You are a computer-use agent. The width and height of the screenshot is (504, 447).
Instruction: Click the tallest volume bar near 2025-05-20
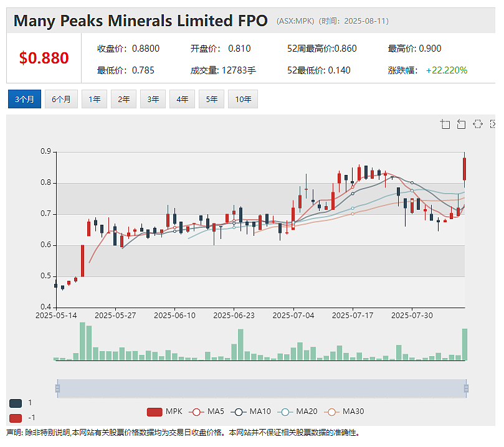(82, 341)
